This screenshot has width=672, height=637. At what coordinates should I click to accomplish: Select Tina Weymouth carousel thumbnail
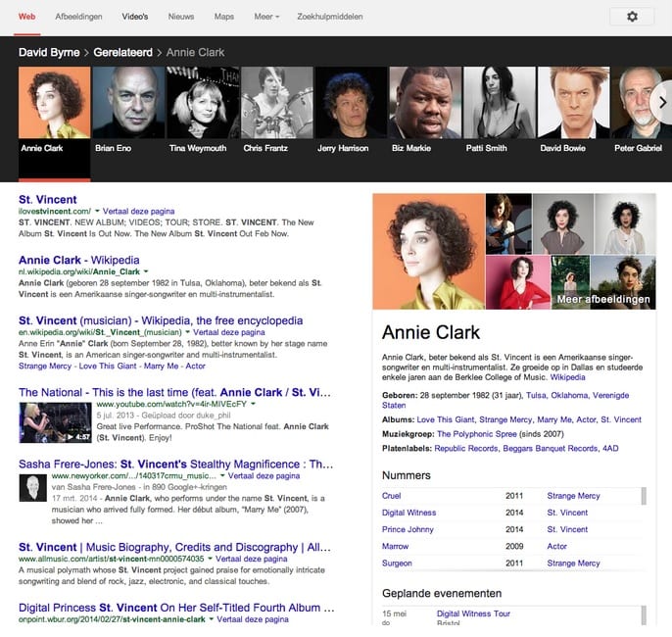point(203,103)
